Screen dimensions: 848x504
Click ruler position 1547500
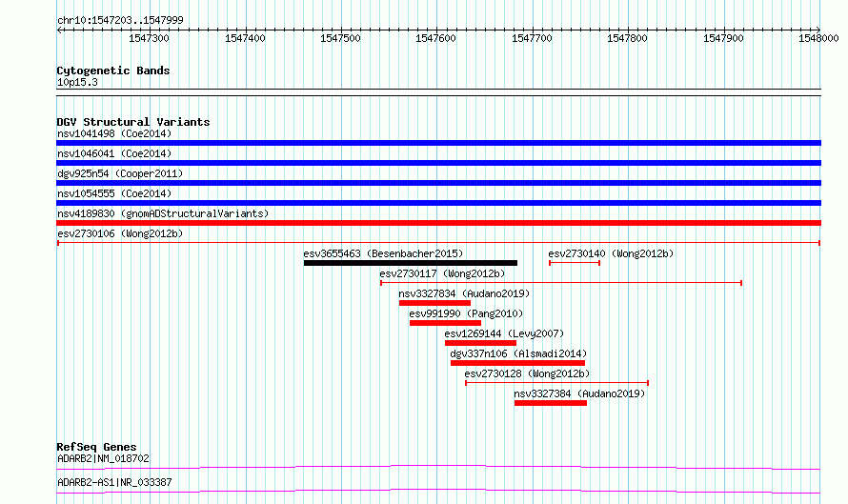tap(340, 38)
